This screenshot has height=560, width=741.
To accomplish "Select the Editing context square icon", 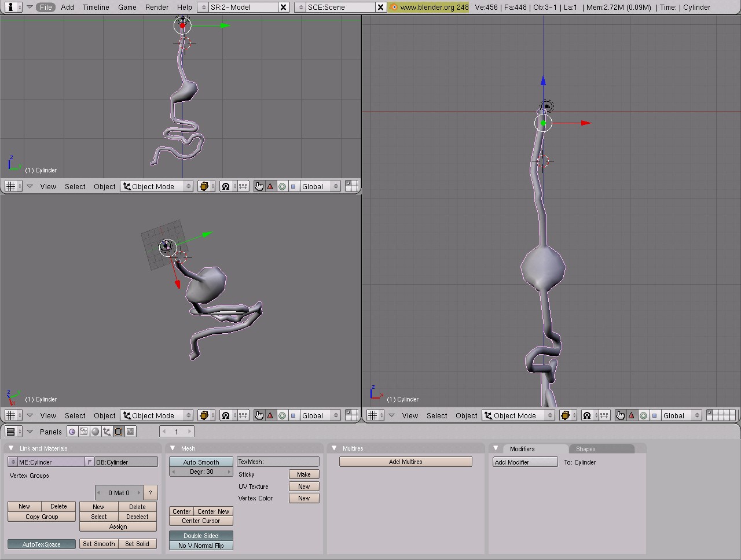I will click(x=119, y=432).
